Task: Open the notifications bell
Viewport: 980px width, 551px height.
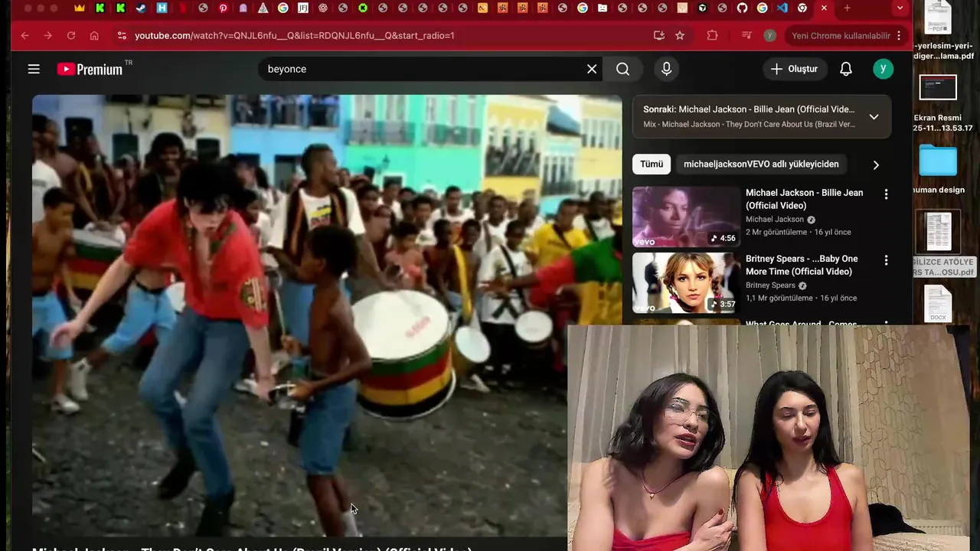Action: [x=846, y=69]
